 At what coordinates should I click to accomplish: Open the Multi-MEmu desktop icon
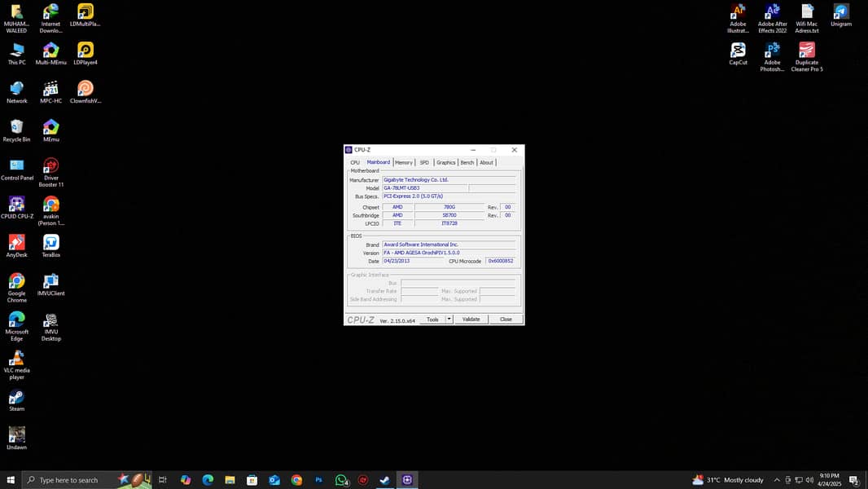pos(50,55)
